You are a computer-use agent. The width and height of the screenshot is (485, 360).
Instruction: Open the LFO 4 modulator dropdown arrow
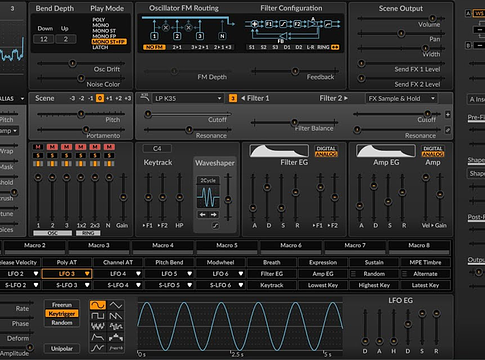[138, 274]
